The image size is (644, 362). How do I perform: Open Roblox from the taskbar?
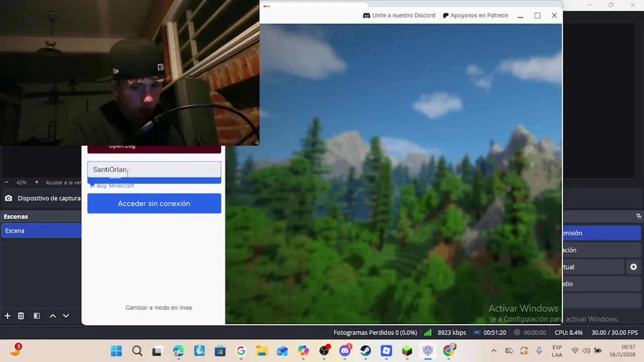coord(386,351)
